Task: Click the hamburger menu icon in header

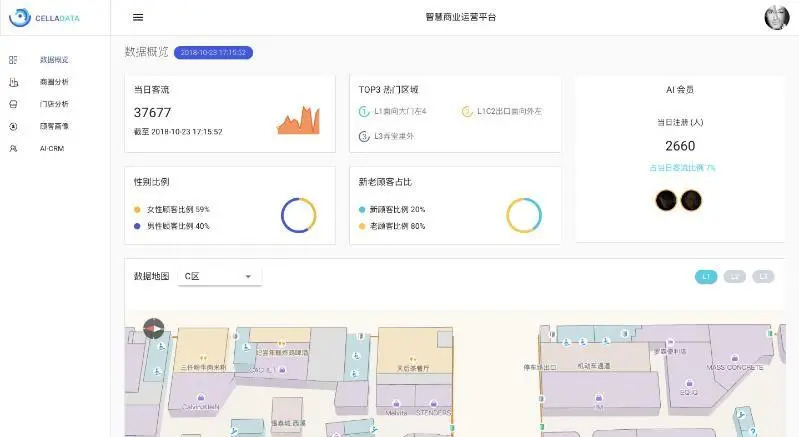Action: [x=138, y=17]
